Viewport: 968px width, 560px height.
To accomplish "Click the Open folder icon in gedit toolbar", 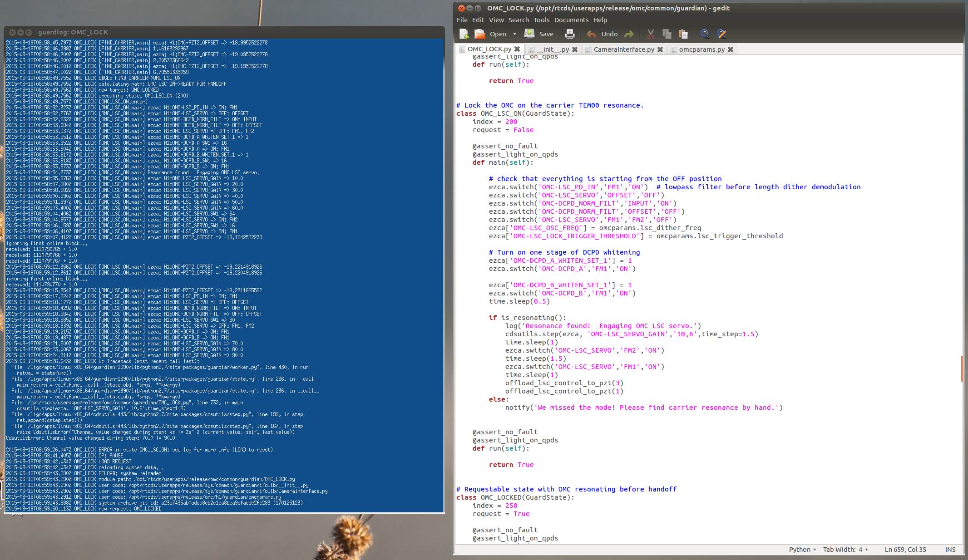I will coord(479,34).
